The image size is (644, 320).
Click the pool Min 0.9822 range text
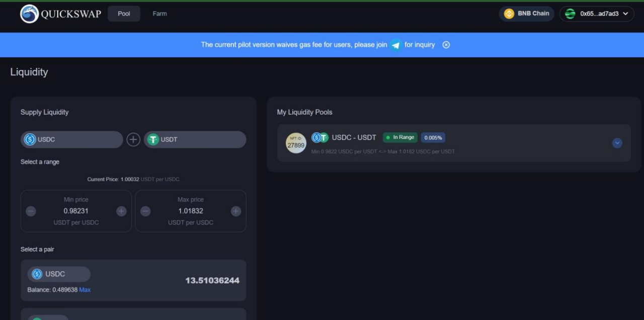point(383,151)
